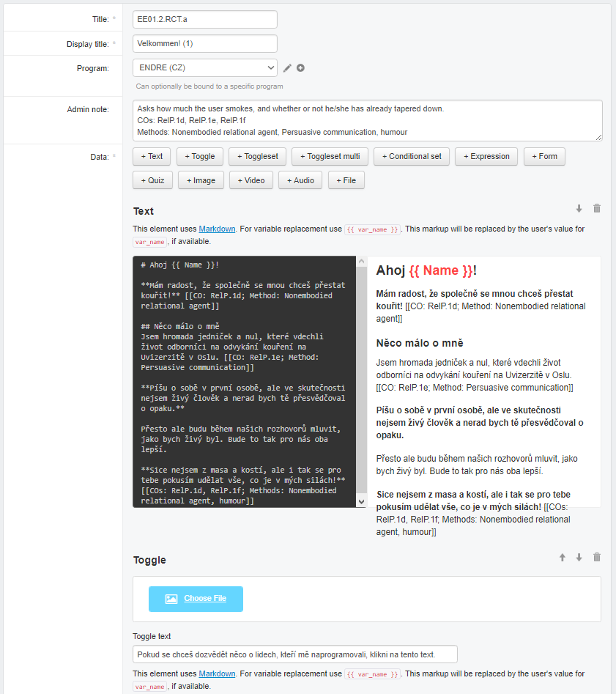Image resolution: width=616 pixels, height=694 pixels.
Task: Move the Text element down
Action: tap(579, 209)
